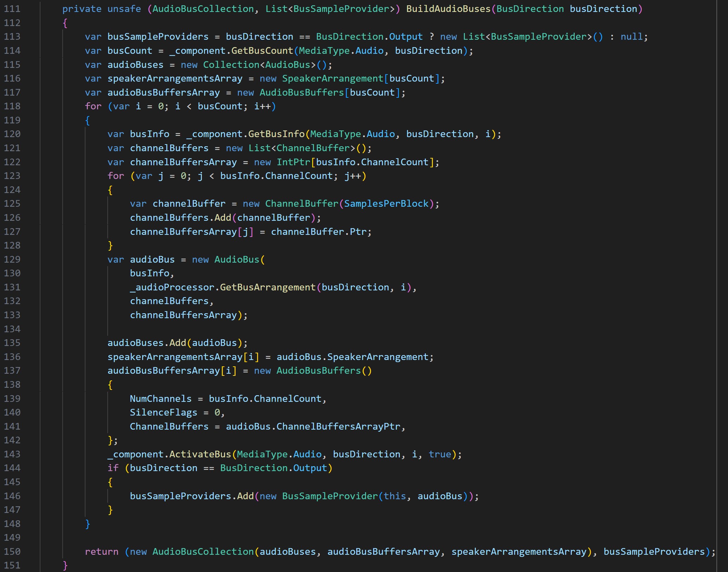
Task: Click 'new BusSampleProvider' on line 146
Action: (319, 496)
